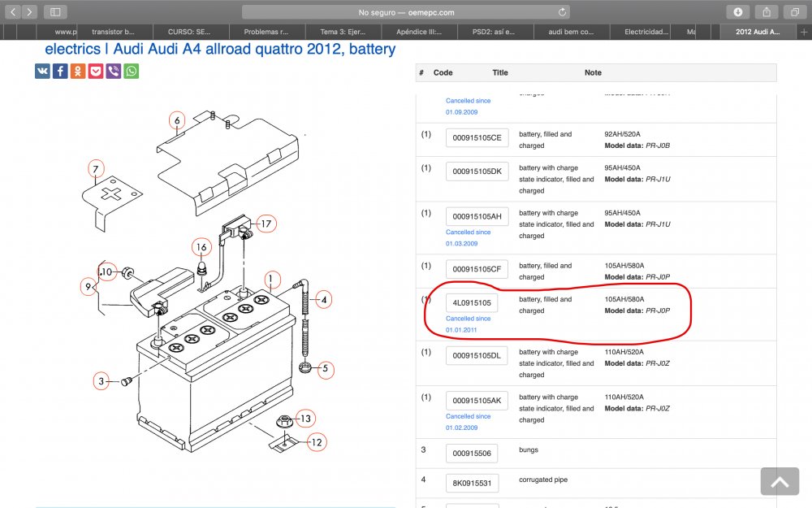Click diagram callout 7 on the plus cap
Screen dimensions: 812x508
click(95, 169)
